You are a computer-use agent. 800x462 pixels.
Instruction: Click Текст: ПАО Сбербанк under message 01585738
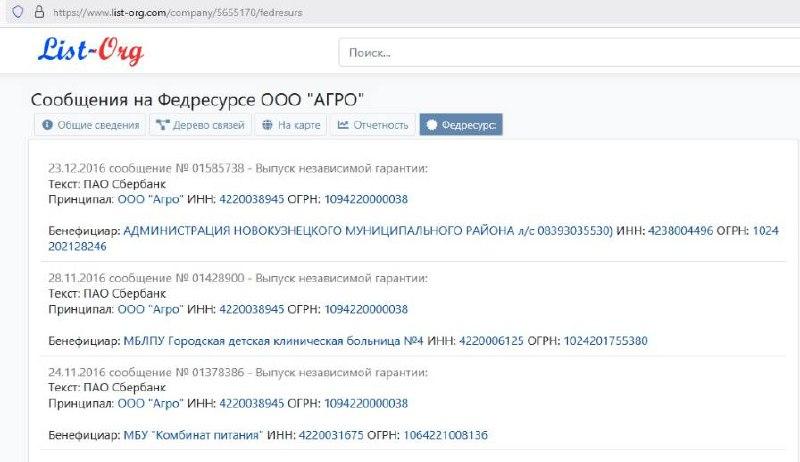tap(107, 184)
